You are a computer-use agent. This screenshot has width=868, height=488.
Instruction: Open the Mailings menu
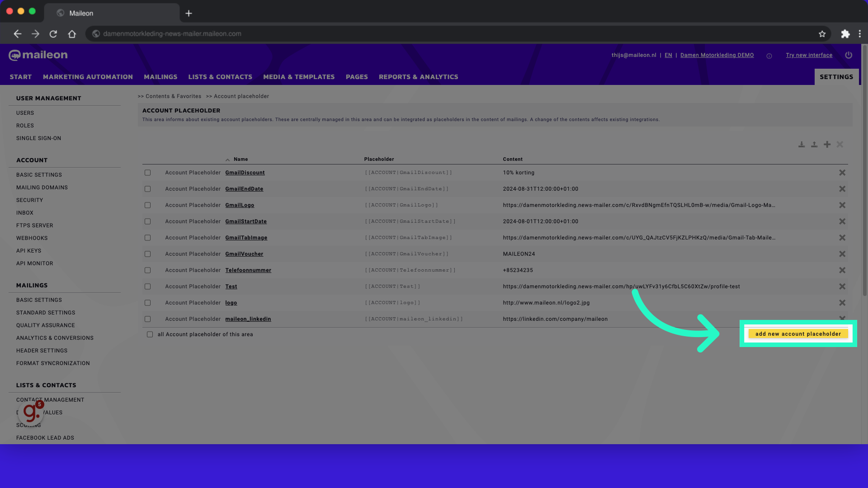(x=160, y=77)
